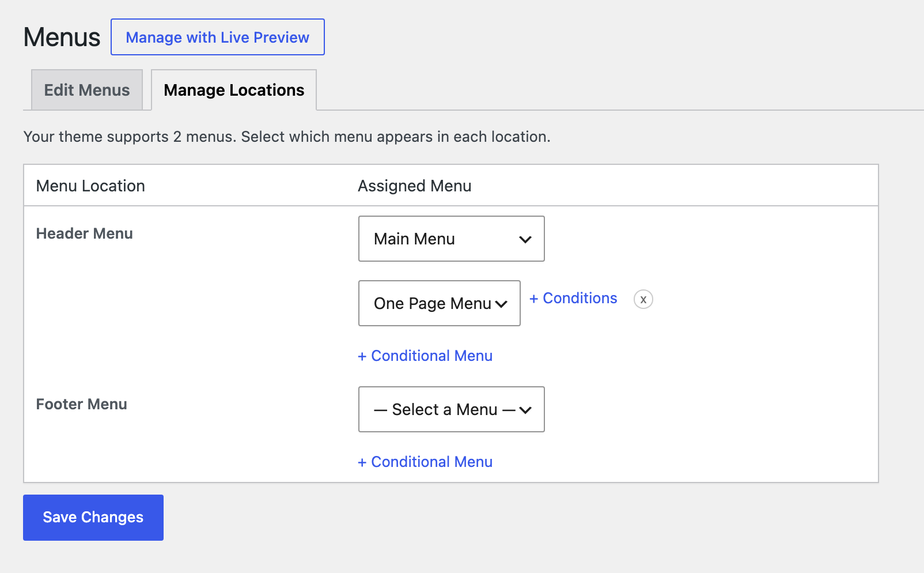Click the 'Your theme supports 2 menus' description text
This screenshot has width=924, height=573.
coord(287,137)
